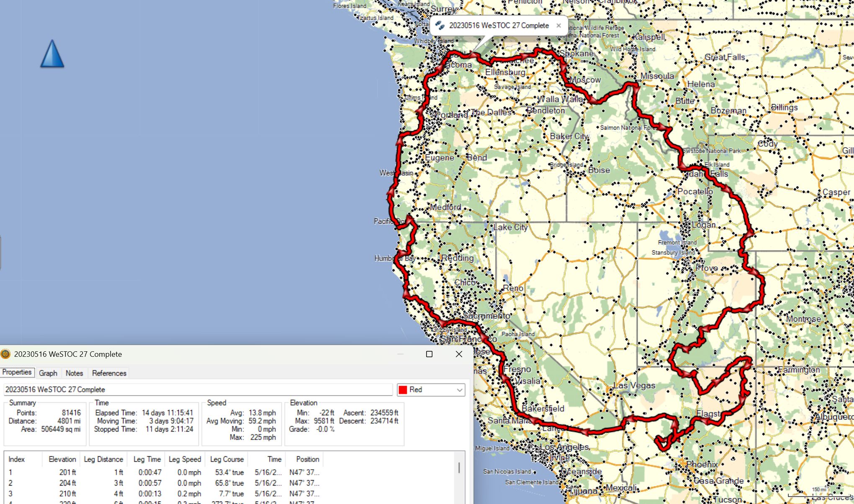Viewport: 854px width, 504px height.
Task: Click the Leg Speed column header
Action: 185,459
